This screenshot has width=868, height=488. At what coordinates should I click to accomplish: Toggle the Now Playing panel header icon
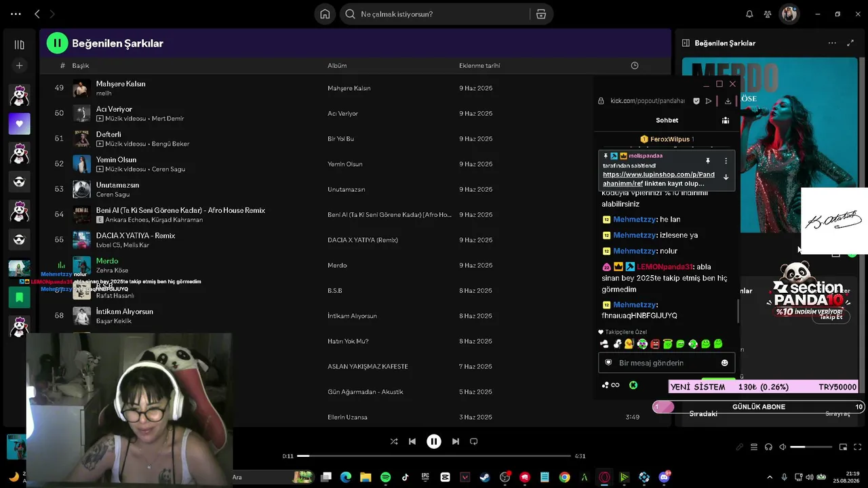coord(686,43)
